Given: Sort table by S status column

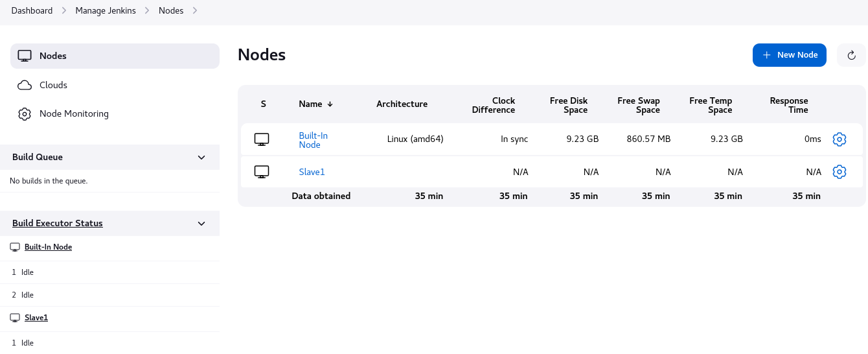Looking at the screenshot, I should point(264,104).
